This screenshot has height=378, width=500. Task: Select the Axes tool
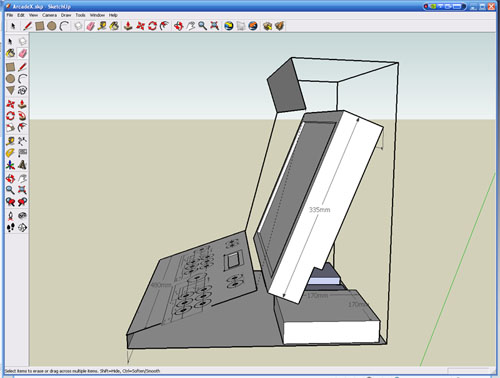(x=10, y=165)
